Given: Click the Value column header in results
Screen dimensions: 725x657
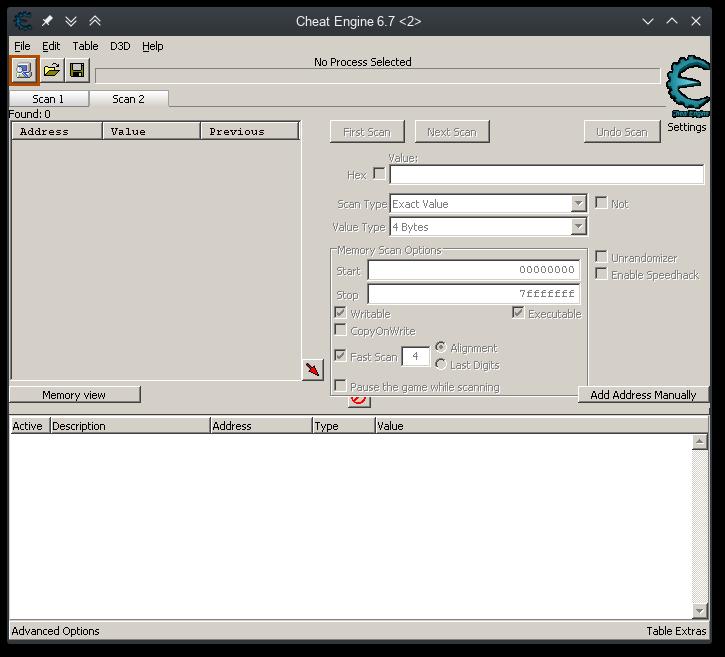Looking at the screenshot, I should [152, 131].
